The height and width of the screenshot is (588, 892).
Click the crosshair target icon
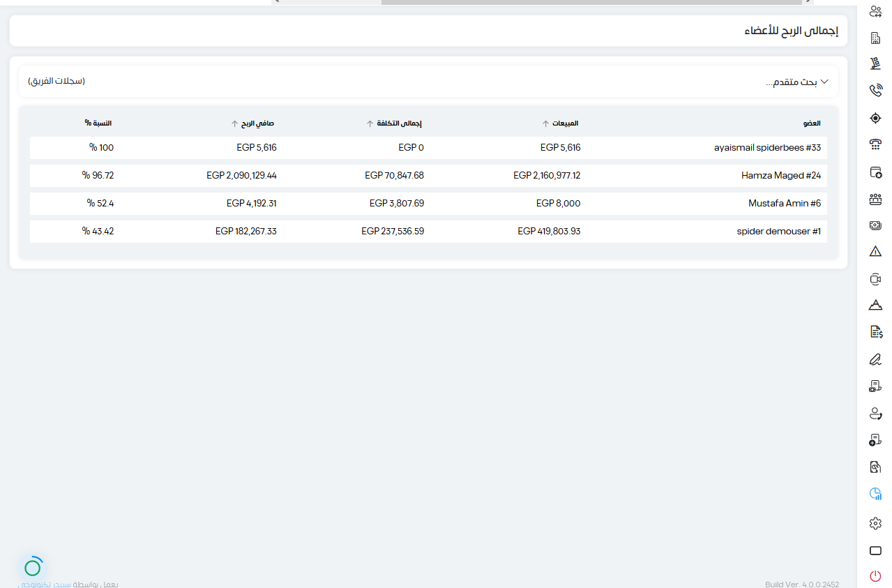pyautogui.click(x=875, y=118)
